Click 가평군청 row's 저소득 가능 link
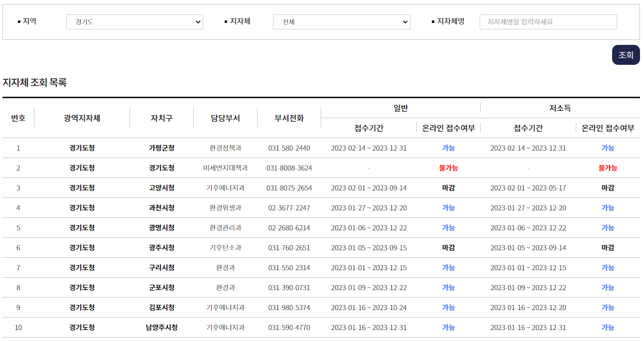The width and height of the screenshot is (644, 341). coord(608,148)
